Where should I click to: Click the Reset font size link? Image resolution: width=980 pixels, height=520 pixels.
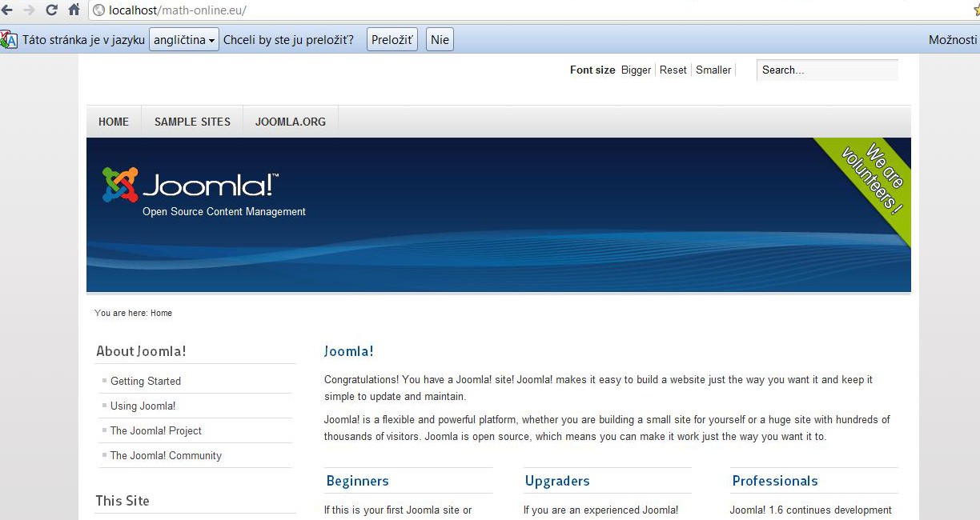[x=673, y=70]
